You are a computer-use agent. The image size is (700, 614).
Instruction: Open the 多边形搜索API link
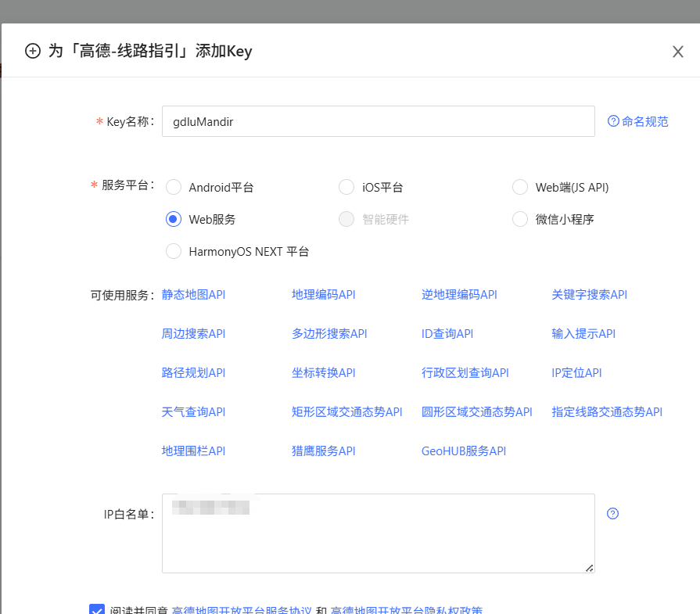(329, 333)
